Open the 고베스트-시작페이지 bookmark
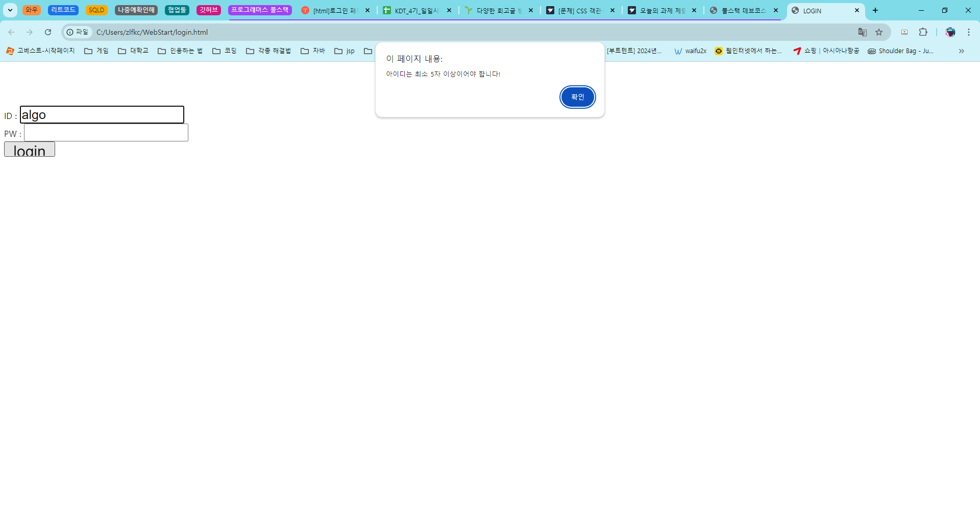This screenshot has height=531, width=980. pos(40,51)
